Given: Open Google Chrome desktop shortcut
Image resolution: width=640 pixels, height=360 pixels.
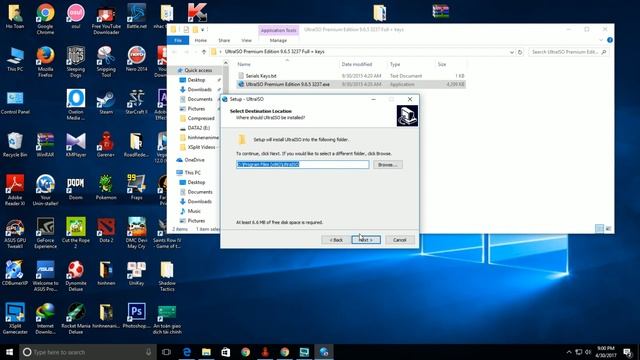Looking at the screenshot, I should (x=45, y=19).
